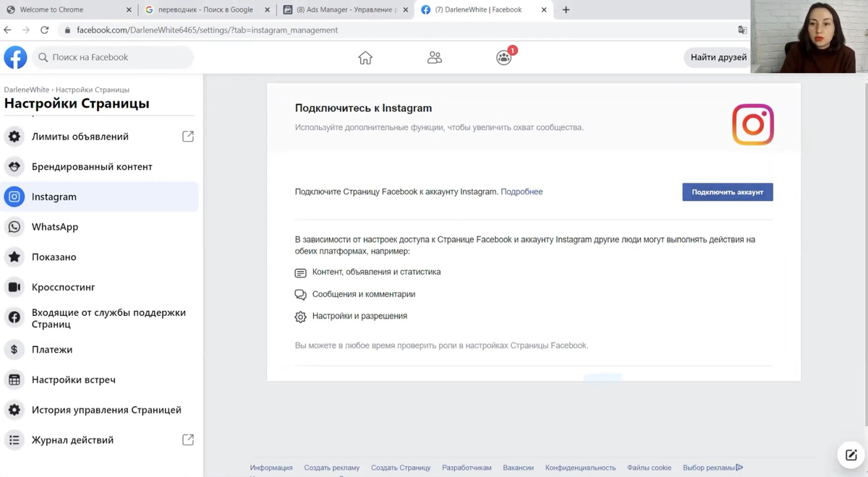Switch to переводчик Google search tab

tap(207, 9)
